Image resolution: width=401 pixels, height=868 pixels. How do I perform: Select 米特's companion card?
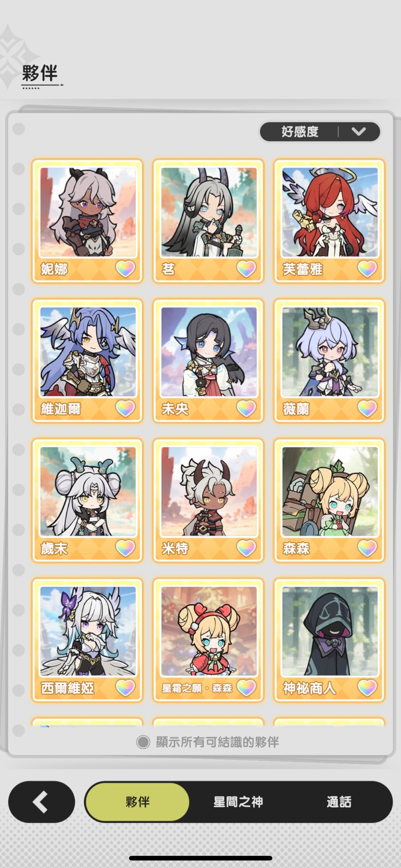point(209,501)
